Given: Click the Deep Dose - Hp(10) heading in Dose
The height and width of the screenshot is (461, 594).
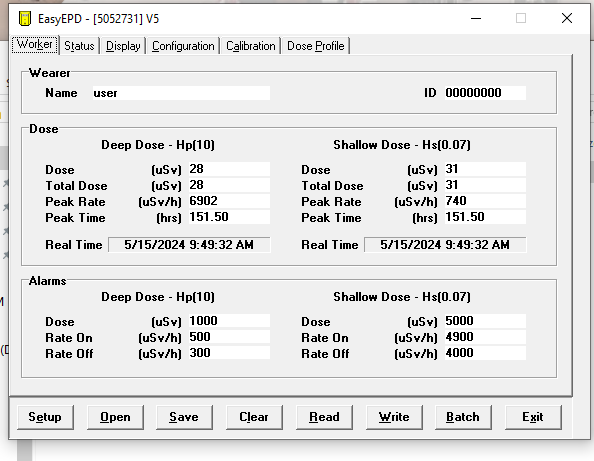Looking at the screenshot, I should click(158, 145).
